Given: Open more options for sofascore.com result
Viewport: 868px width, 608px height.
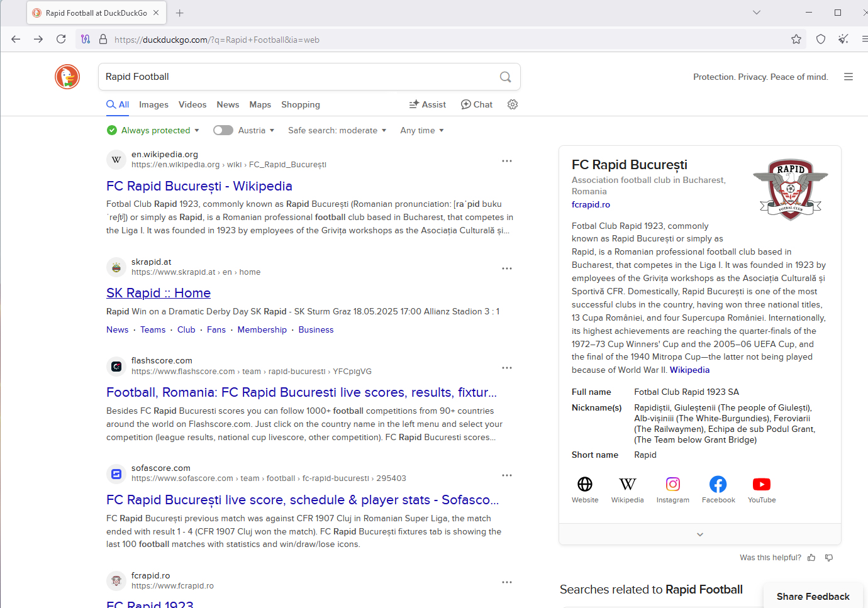Looking at the screenshot, I should tap(507, 475).
